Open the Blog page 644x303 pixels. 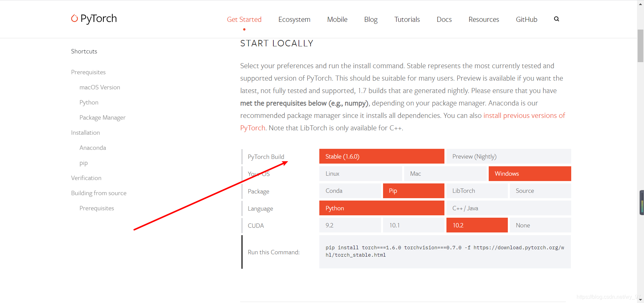tap(371, 19)
